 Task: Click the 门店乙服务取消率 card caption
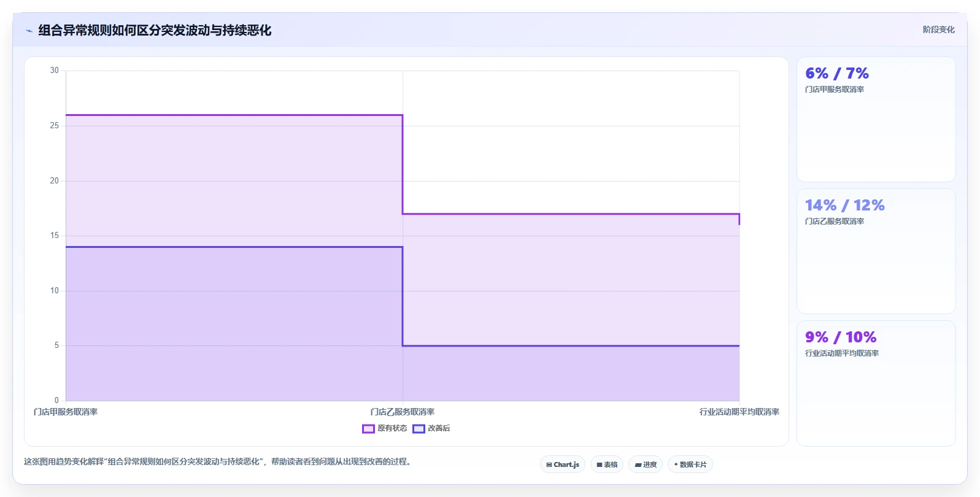835,222
